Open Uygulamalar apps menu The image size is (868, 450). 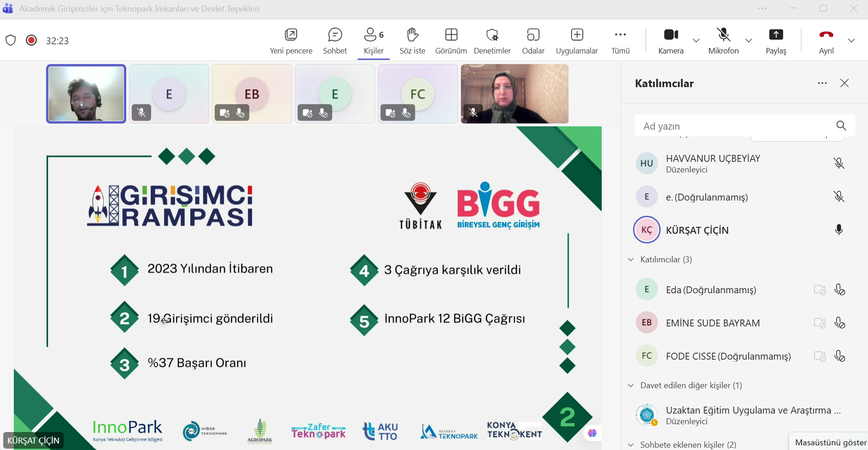pos(577,41)
